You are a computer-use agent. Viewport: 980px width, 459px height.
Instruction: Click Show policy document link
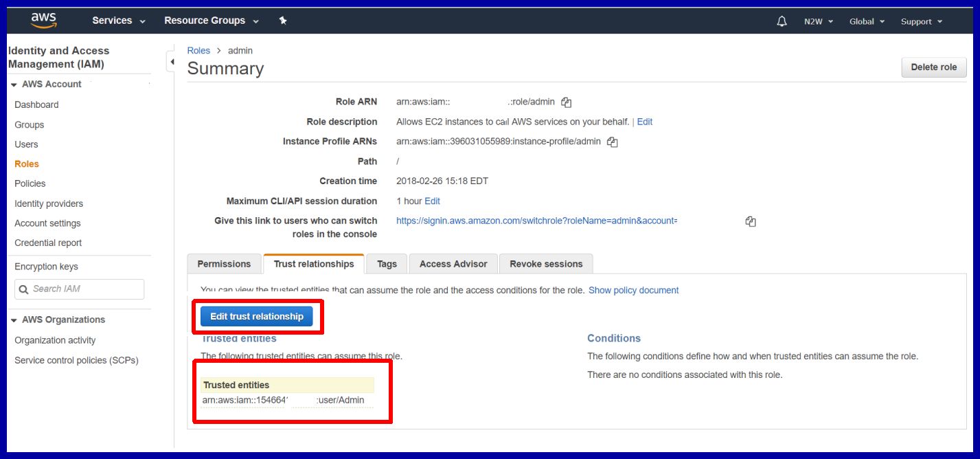coord(633,291)
